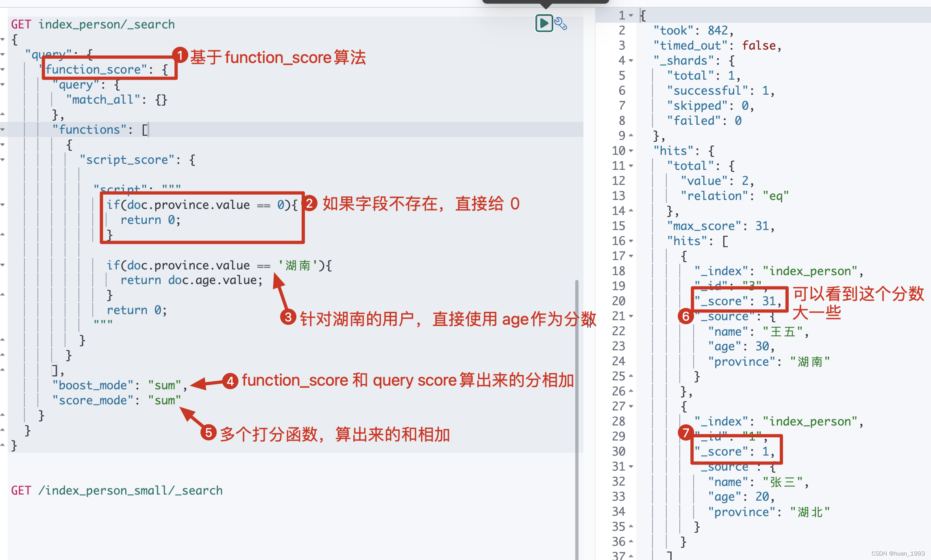Fold the "_shards" block in response
This screenshot has width=931, height=560.
pyautogui.click(x=631, y=61)
